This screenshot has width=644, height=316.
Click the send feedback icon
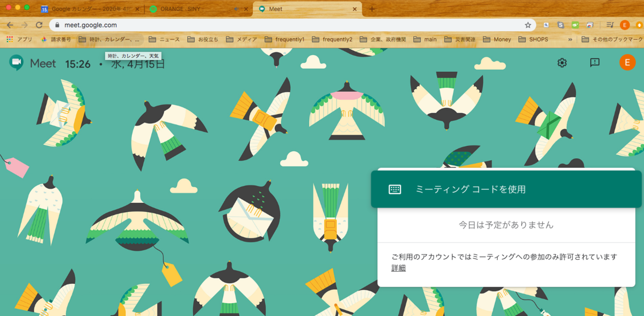click(595, 63)
